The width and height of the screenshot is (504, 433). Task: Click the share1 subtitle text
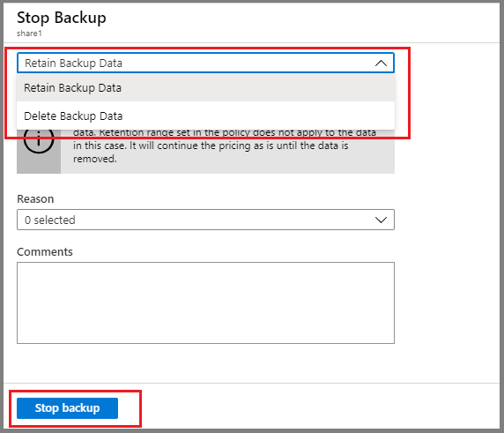[x=29, y=34]
